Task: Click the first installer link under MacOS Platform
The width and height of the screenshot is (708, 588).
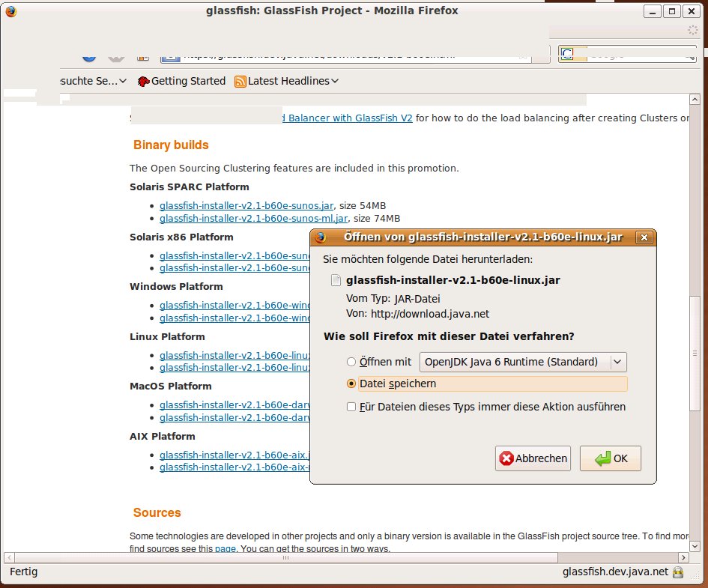Action: tap(235, 405)
